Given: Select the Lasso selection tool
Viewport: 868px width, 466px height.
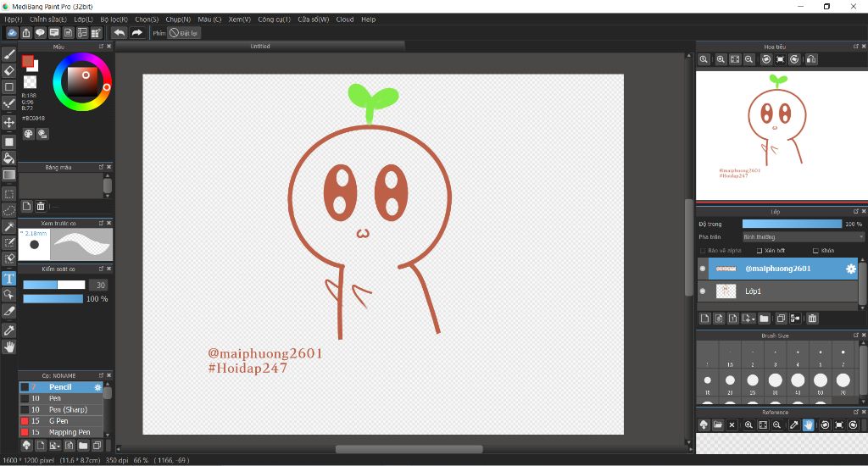Looking at the screenshot, I should click(8, 210).
